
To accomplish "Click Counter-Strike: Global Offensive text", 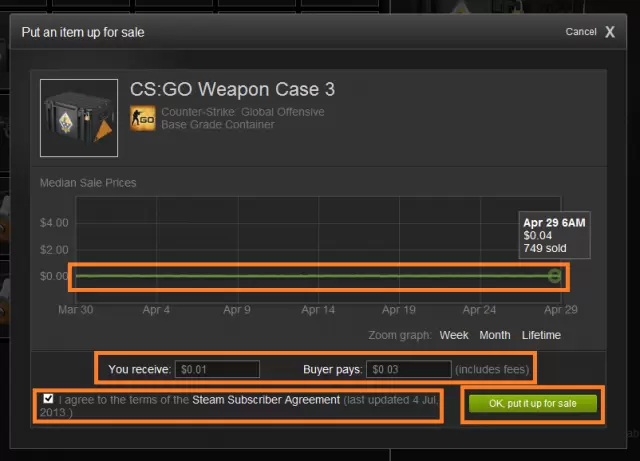I will pos(242,112).
